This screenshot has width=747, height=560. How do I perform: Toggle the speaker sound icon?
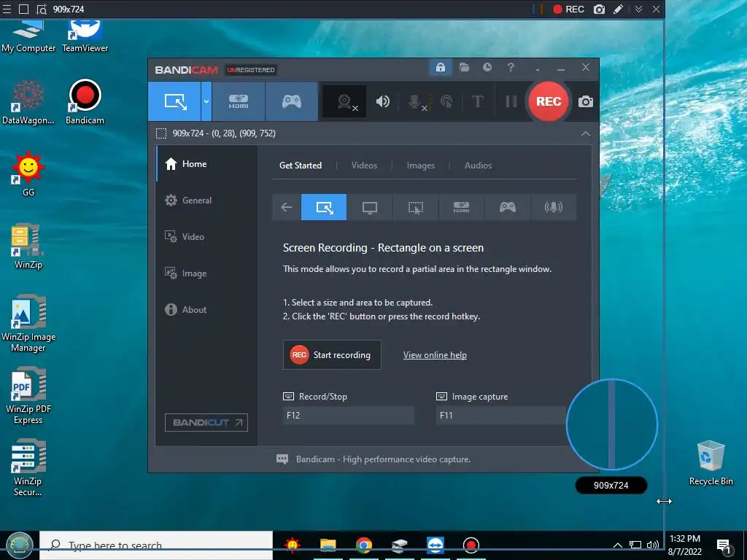click(x=382, y=101)
